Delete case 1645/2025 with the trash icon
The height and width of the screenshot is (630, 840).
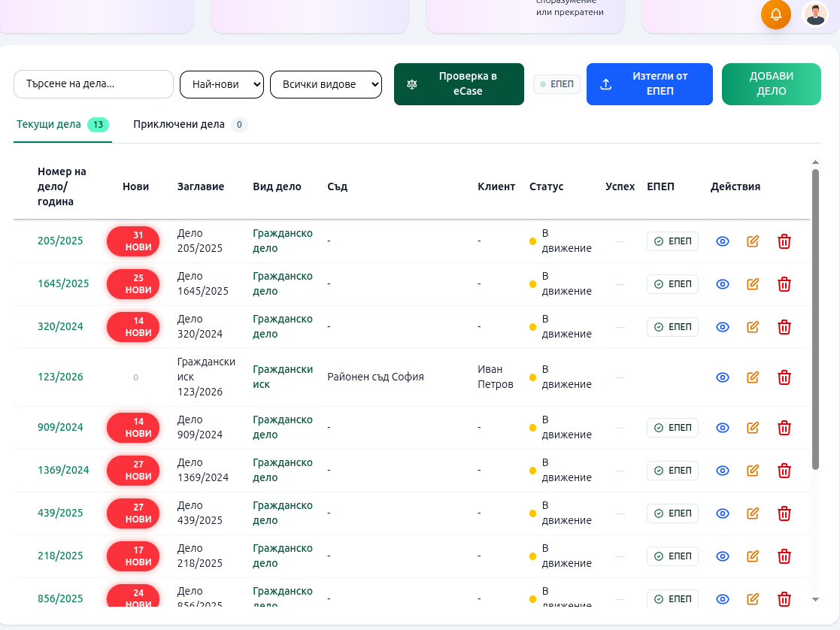point(784,284)
